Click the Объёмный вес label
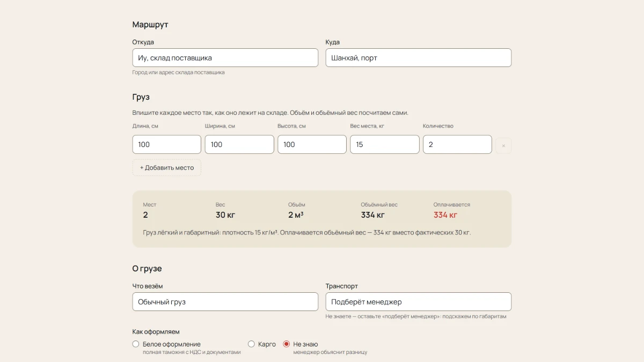This screenshot has width=644, height=362. click(379, 204)
